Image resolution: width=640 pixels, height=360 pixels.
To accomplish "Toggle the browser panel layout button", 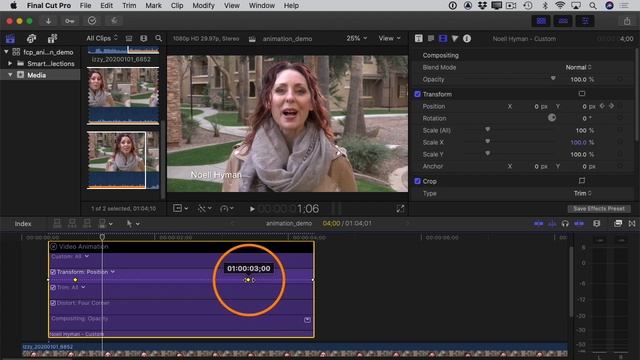I will [x=541, y=21].
